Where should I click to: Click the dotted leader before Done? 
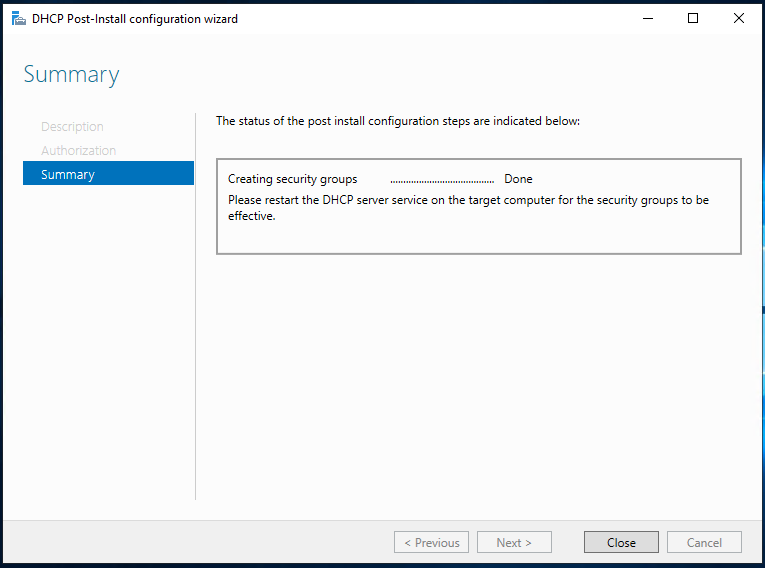(x=442, y=180)
